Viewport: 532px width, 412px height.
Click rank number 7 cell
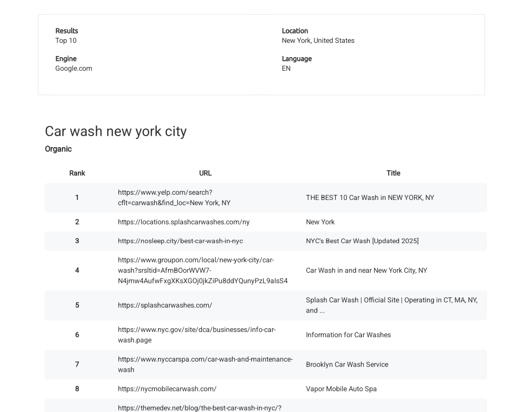[77, 364]
